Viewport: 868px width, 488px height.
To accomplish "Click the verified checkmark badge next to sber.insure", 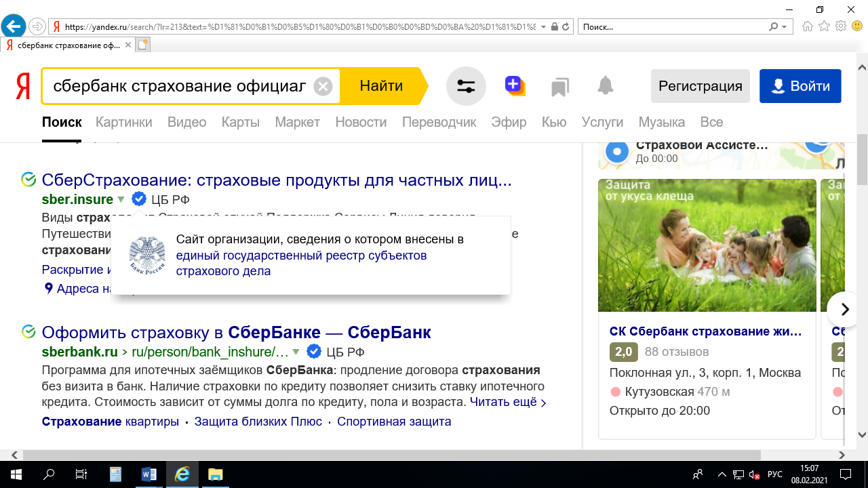I will tap(139, 199).
